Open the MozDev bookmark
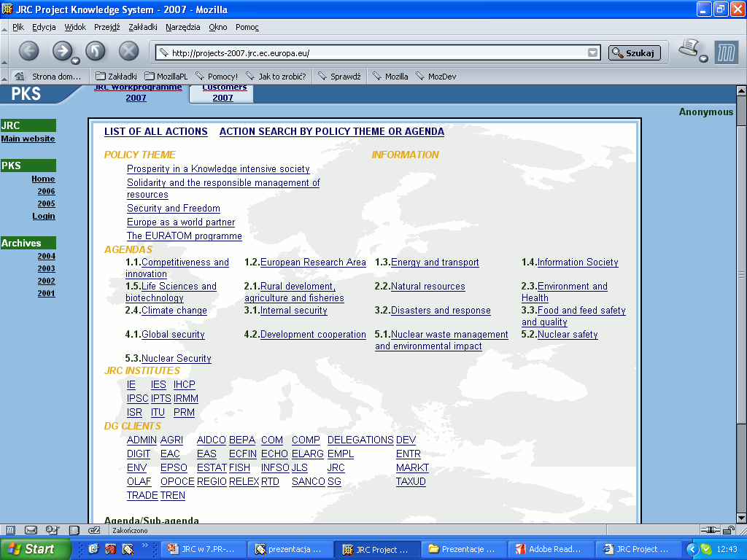 tap(436, 76)
